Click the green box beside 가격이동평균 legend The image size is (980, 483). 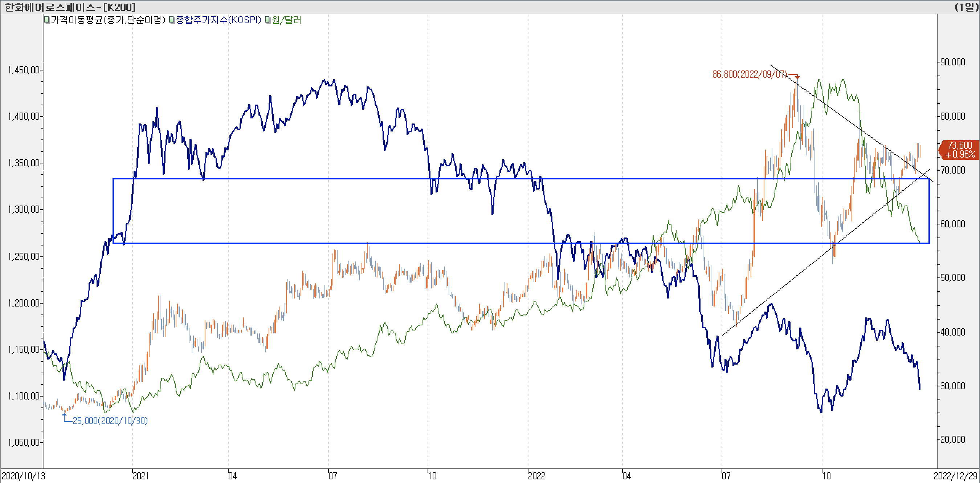click(47, 20)
